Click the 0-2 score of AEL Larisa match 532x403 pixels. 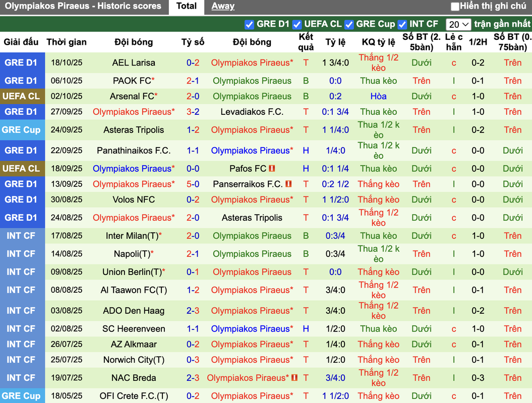tap(193, 62)
